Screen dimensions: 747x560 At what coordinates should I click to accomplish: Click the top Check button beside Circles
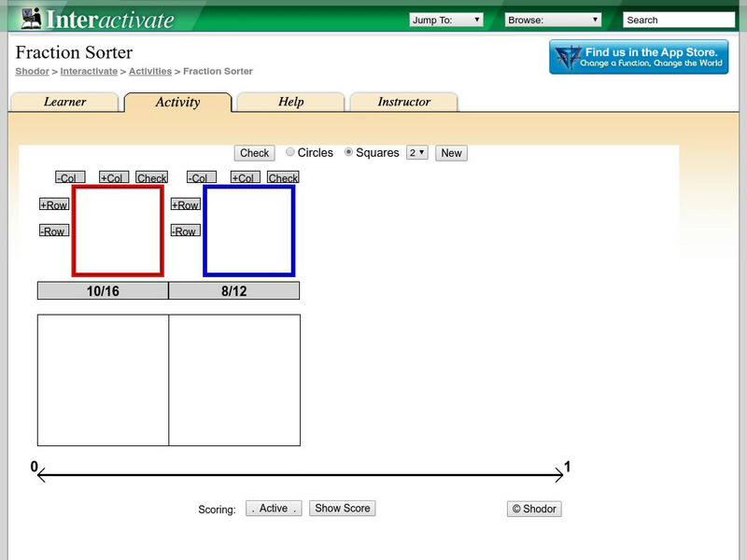click(x=254, y=153)
